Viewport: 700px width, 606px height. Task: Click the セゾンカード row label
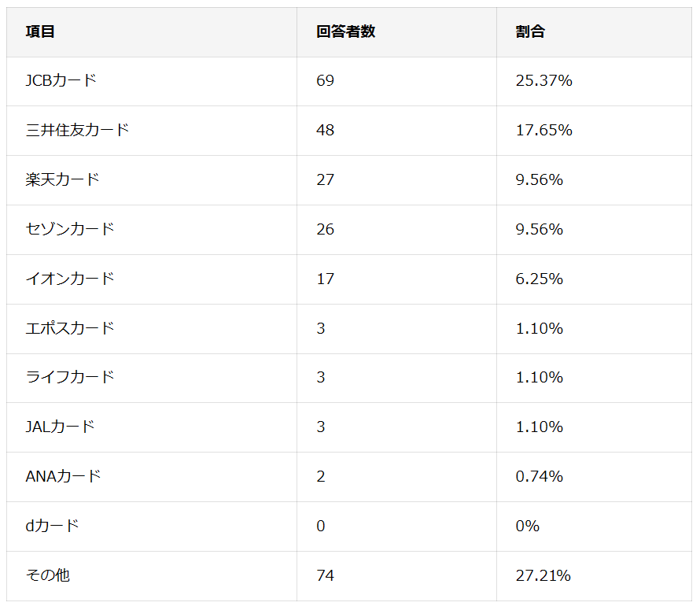[x=70, y=229]
